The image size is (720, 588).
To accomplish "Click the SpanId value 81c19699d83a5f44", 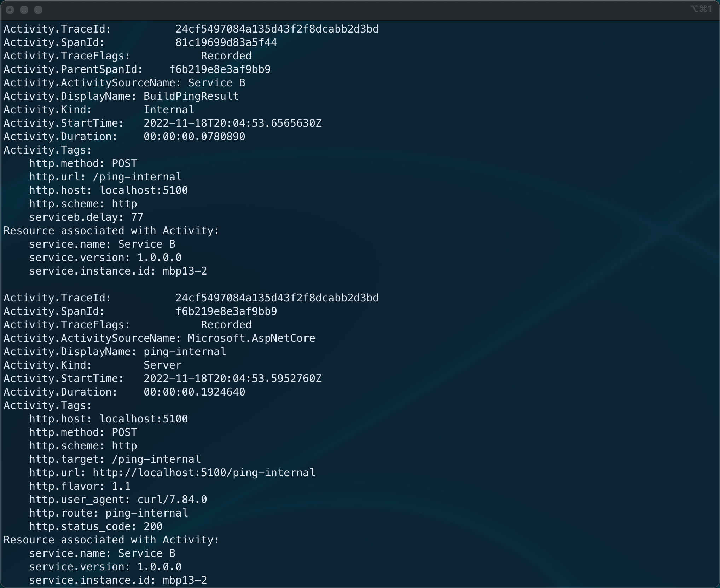I will click(x=226, y=42).
